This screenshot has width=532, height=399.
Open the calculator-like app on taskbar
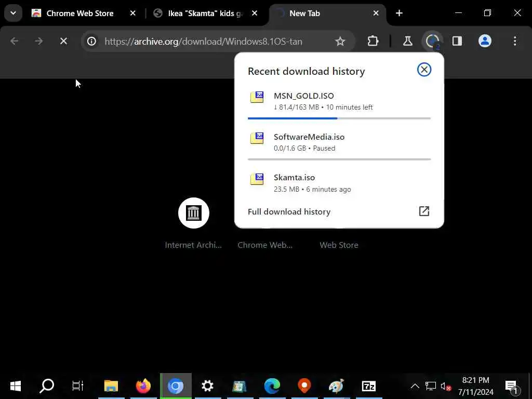pos(240,386)
